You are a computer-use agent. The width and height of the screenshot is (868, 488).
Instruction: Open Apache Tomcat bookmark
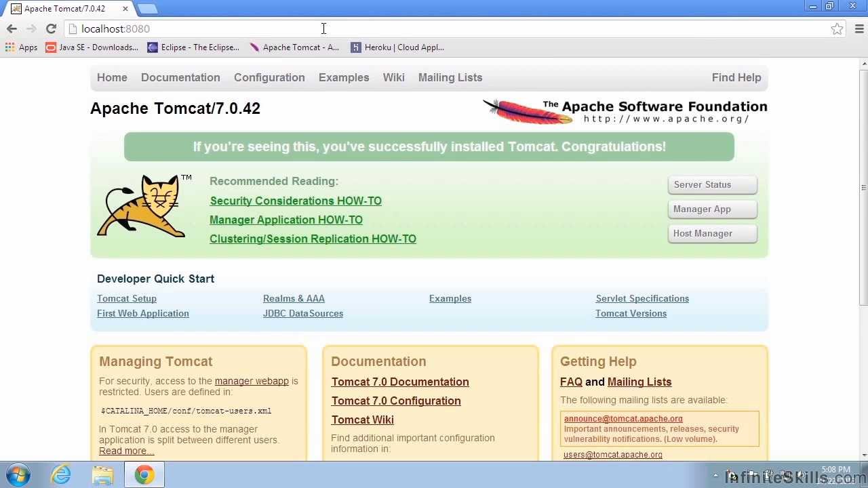[294, 47]
